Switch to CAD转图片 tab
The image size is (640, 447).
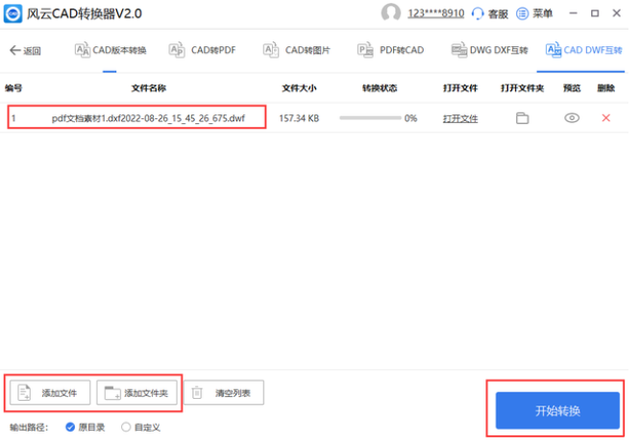click(296, 50)
